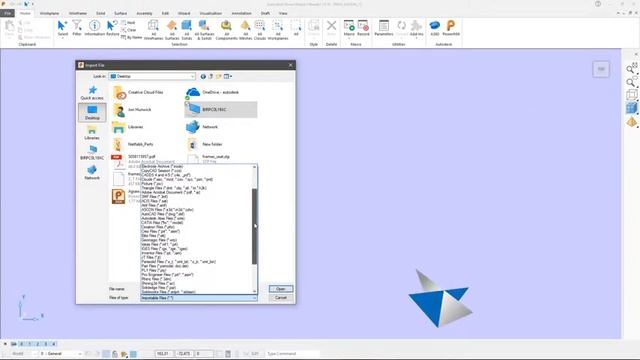
Task: Choose Rhino Files type in list
Action: click(x=156, y=279)
